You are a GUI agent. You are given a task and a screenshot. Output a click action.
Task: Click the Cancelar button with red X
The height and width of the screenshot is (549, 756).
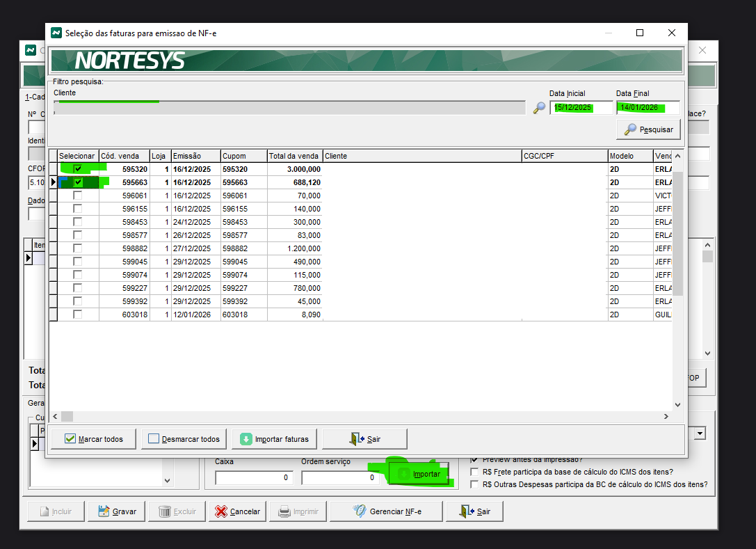[x=237, y=511]
